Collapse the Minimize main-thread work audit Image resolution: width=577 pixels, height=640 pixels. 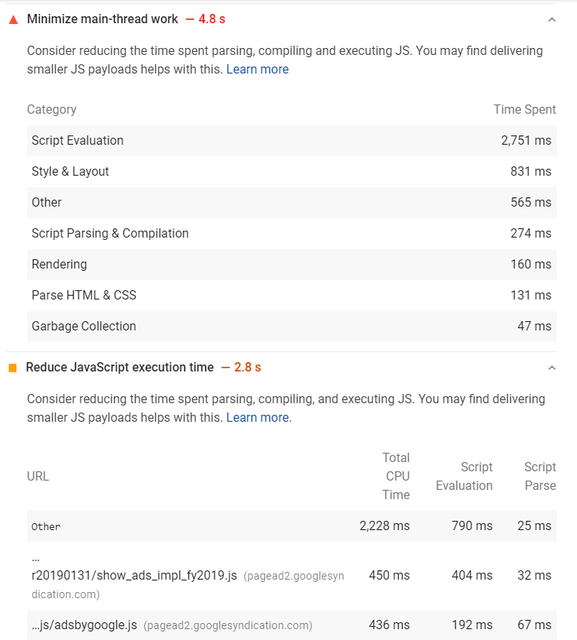pyautogui.click(x=552, y=20)
